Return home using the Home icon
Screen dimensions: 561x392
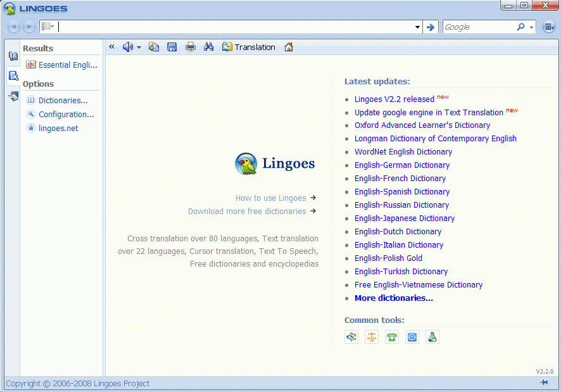(289, 46)
